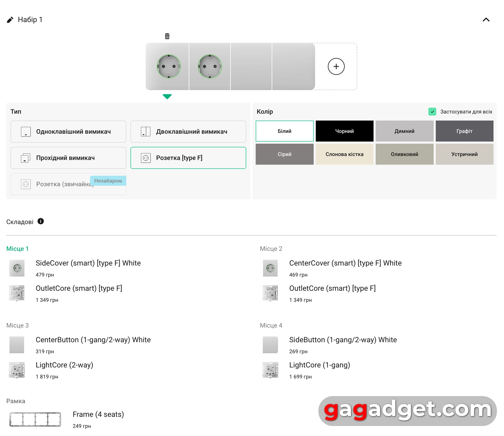Screen dimensions: 504x436
Task: Choose the Одноклавішний вимикач type
Action: [x=68, y=132]
